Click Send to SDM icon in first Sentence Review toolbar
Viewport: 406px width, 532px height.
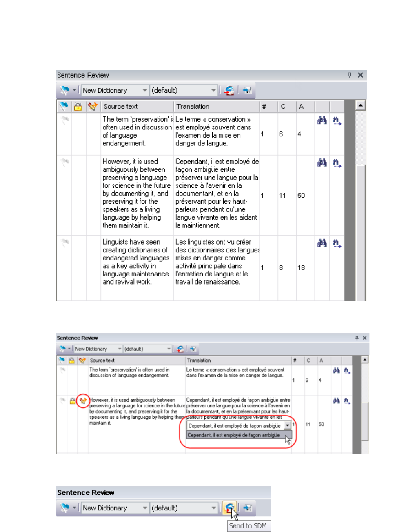[x=230, y=90]
